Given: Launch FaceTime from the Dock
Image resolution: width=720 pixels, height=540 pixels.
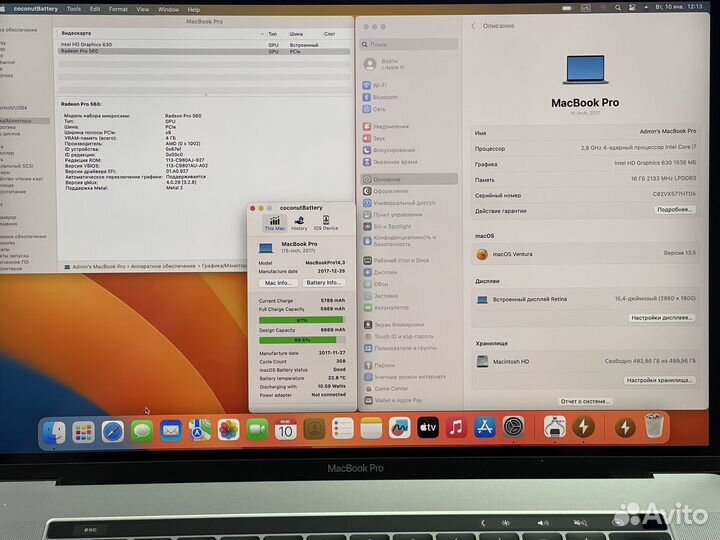Looking at the screenshot, I should tap(257, 430).
